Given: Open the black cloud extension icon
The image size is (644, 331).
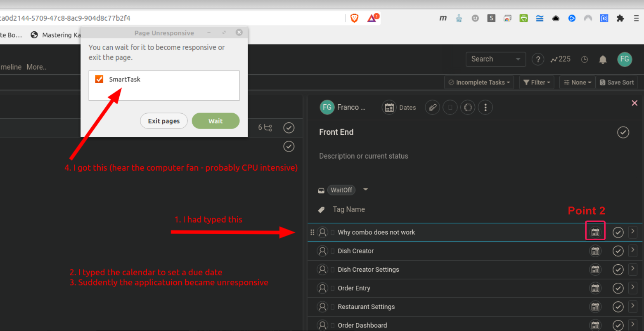Looking at the screenshot, I should pos(556,19).
